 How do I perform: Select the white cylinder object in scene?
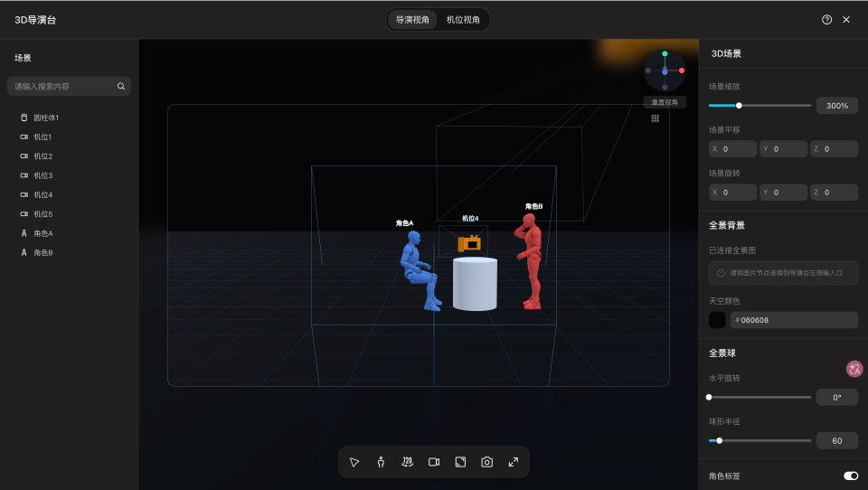(x=475, y=284)
